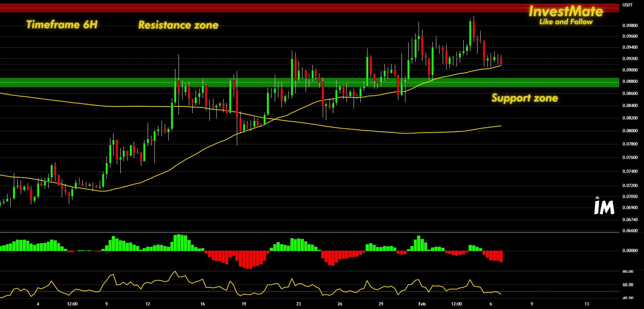Select the 'Resistance zone' text label
The width and height of the screenshot is (644, 309).
pos(178,25)
